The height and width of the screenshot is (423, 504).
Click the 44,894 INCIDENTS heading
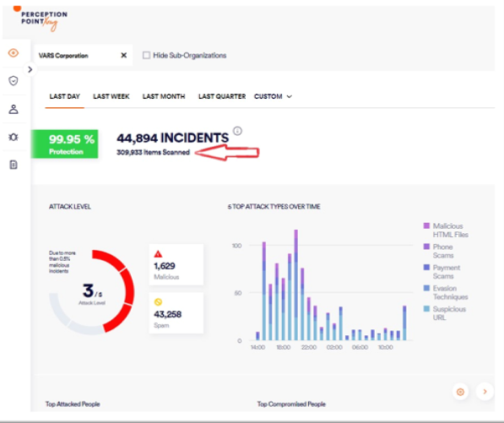click(172, 138)
